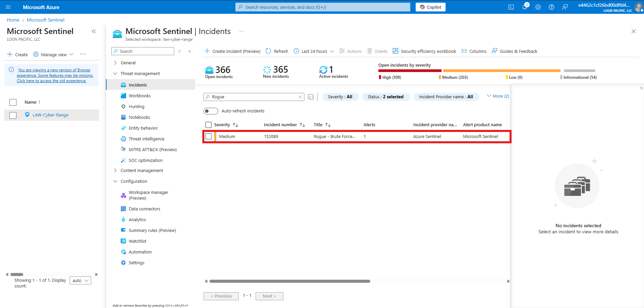Image resolution: width=644 pixels, height=308 pixels.
Task: Open Incident Provider name filter
Action: tap(446, 97)
